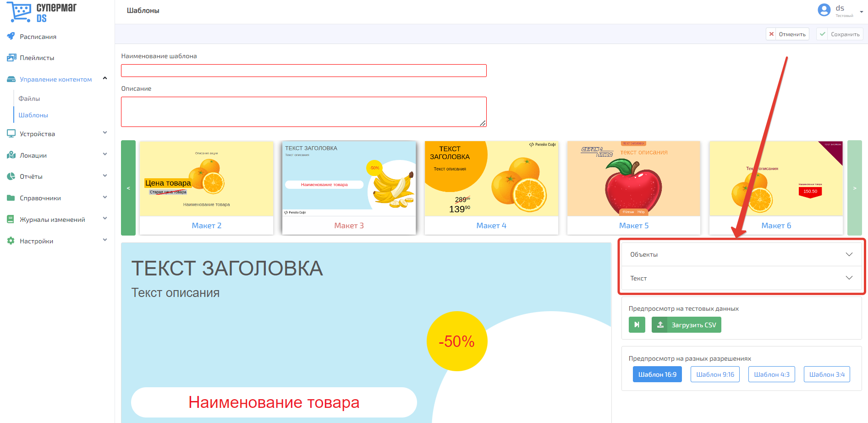Select the Шаблон 9:16 resolution option
Viewport: 868px width, 423px height.
(715, 374)
